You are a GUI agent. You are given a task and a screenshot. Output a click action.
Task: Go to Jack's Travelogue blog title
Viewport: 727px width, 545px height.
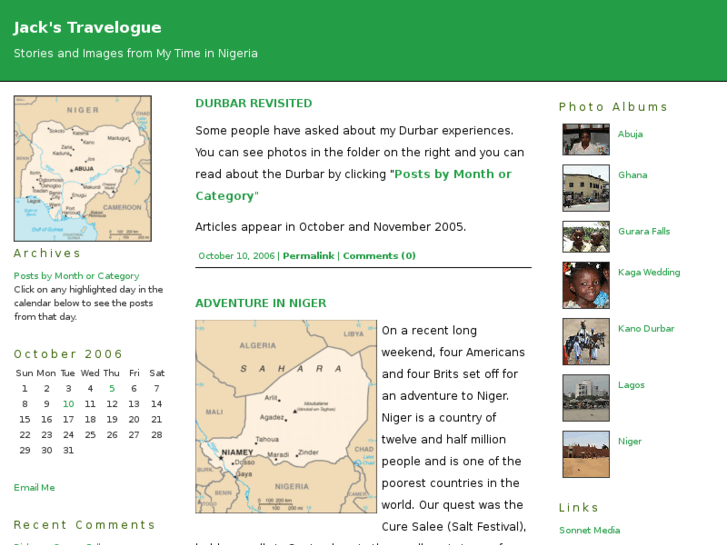pyautogui.click(x=87, y=27)
